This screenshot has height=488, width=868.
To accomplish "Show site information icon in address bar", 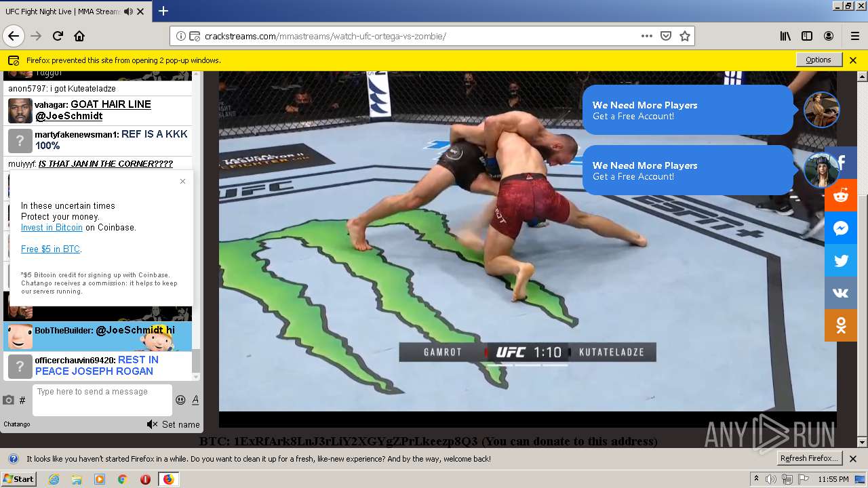I will click(x=181, y=36).
